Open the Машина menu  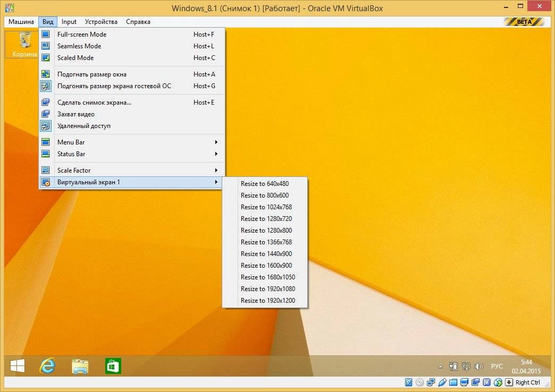tap(21, 22)
